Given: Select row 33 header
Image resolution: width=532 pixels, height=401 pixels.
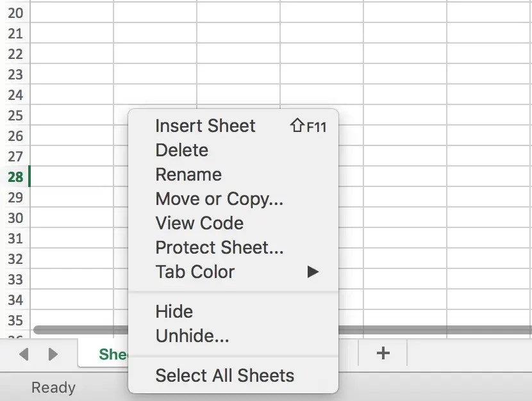Looking at the screenshot, I should (15, 279).
